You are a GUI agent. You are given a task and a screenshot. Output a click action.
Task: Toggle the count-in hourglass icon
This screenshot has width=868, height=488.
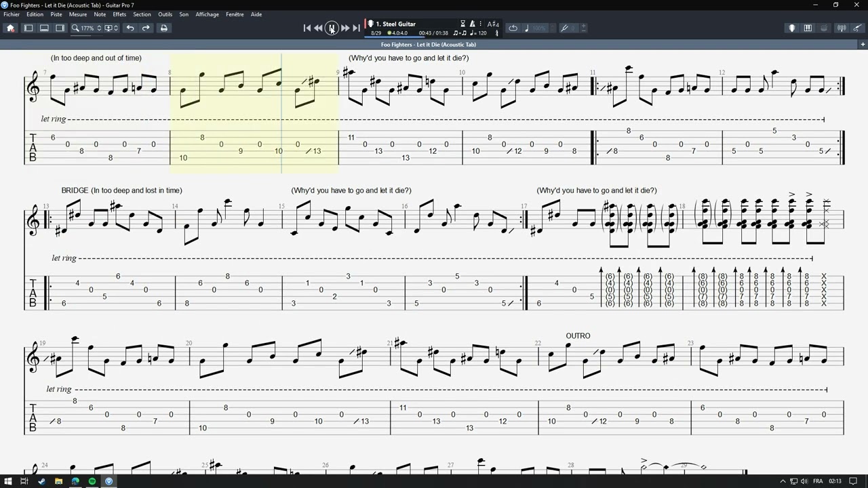click(463, 24)
